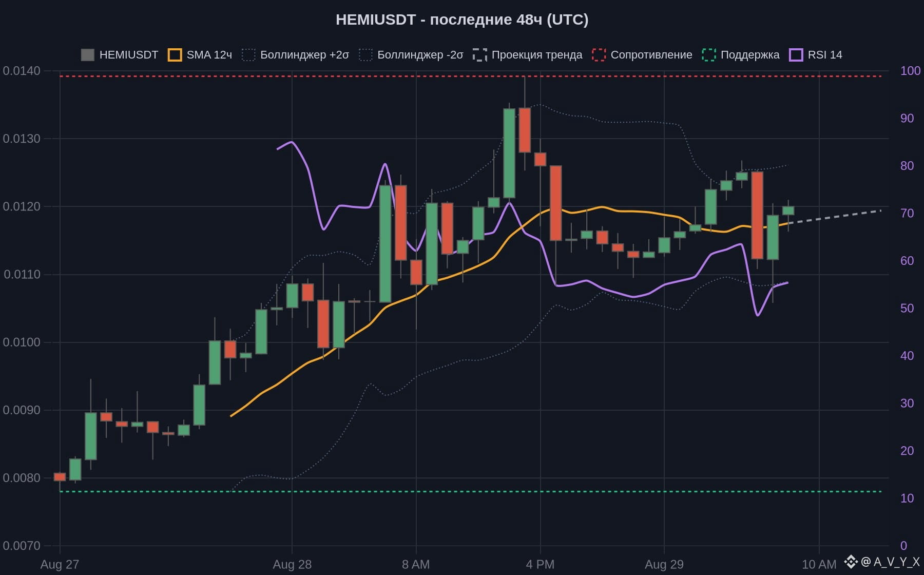Select the 0.0130 price axis label
Viewport: 924px width, 575px height.
tap(22, 139)
